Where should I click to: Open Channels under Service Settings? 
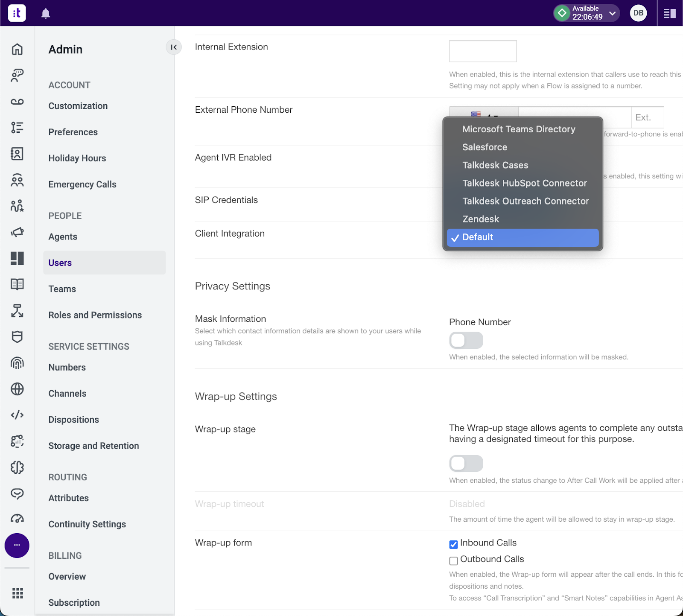[x=67, y=394]
